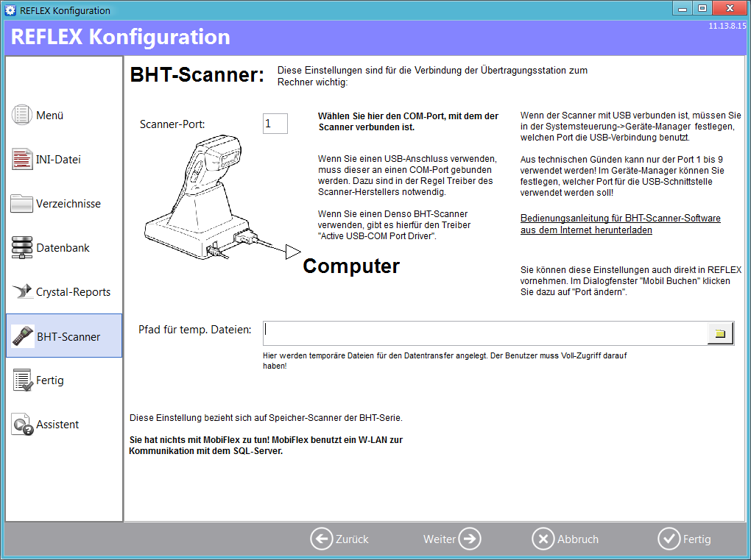Click the 'Aus technischen Günden' paragraph
This screenshot has height=560, width=751.
pyautogui.click(x=622, y=176)
